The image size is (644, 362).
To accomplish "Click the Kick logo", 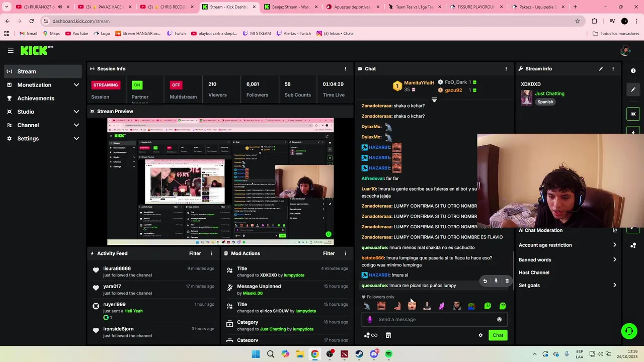I will click(37, 50).
